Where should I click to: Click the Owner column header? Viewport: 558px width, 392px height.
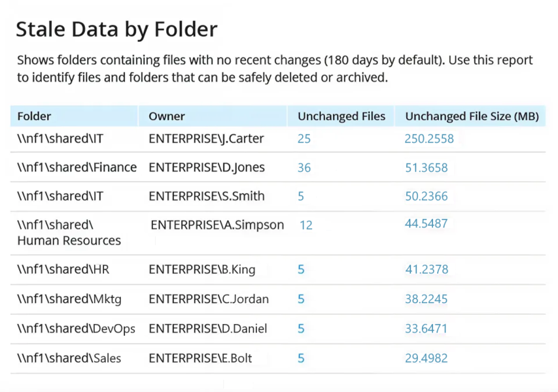[x=167, y=116]
